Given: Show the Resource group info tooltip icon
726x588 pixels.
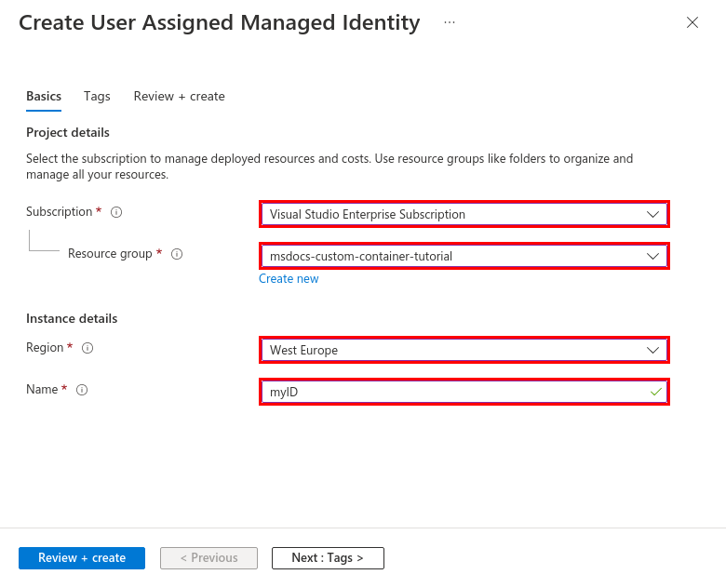Looking at the screenshot, I should [177, 254].
